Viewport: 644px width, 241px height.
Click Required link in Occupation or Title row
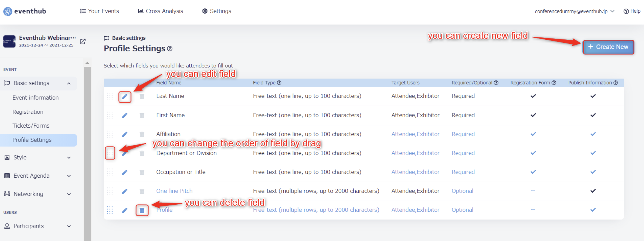463,172
